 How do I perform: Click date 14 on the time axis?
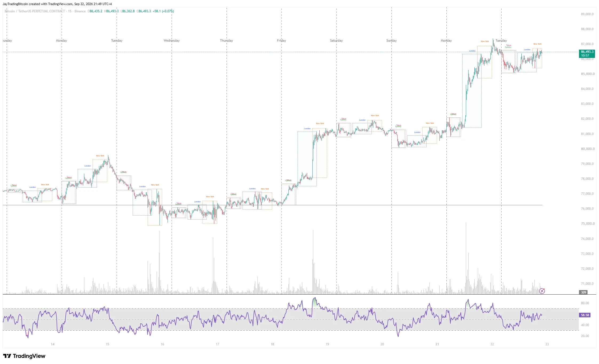click(53, 344)
